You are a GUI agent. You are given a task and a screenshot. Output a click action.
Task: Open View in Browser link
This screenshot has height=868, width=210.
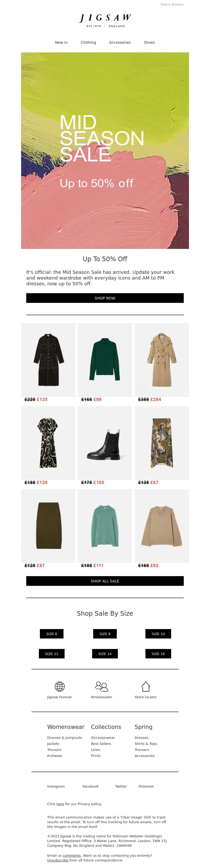click(172, 4)
